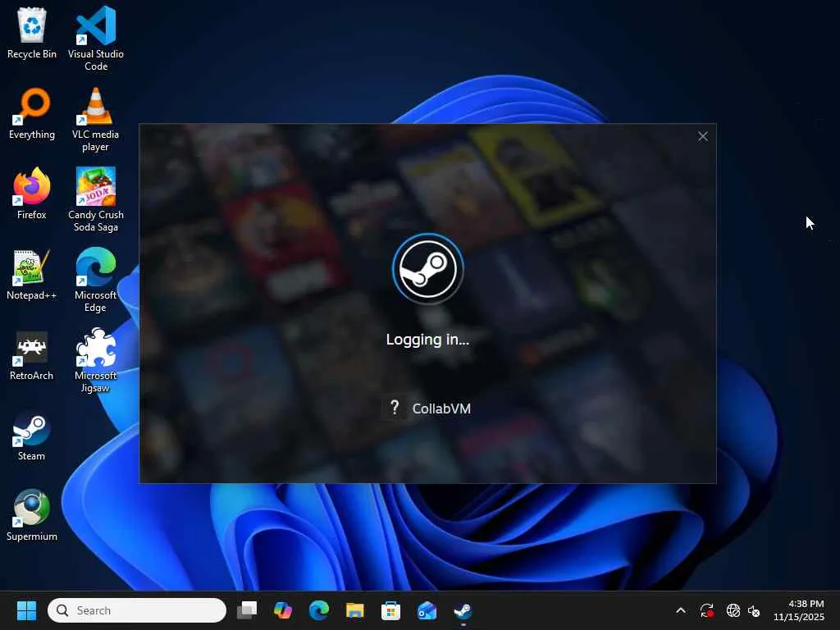Open the Recycle Bin desktop icon
Image resolution: width=840 pixels, height=630 pixels.
(x=32, y=33)
